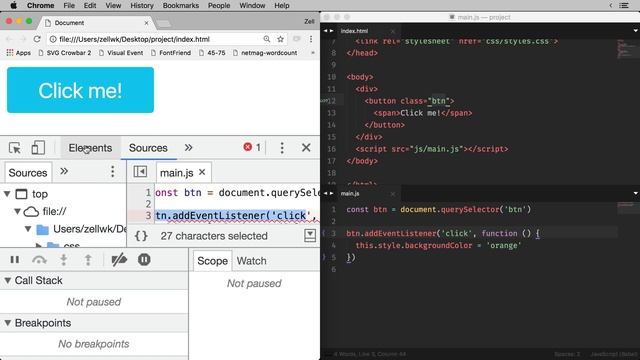Click line number 3 in DevTools main.js
Image resolution: width=640 pixels, height=360 pixels.
[x=148, y=216]
